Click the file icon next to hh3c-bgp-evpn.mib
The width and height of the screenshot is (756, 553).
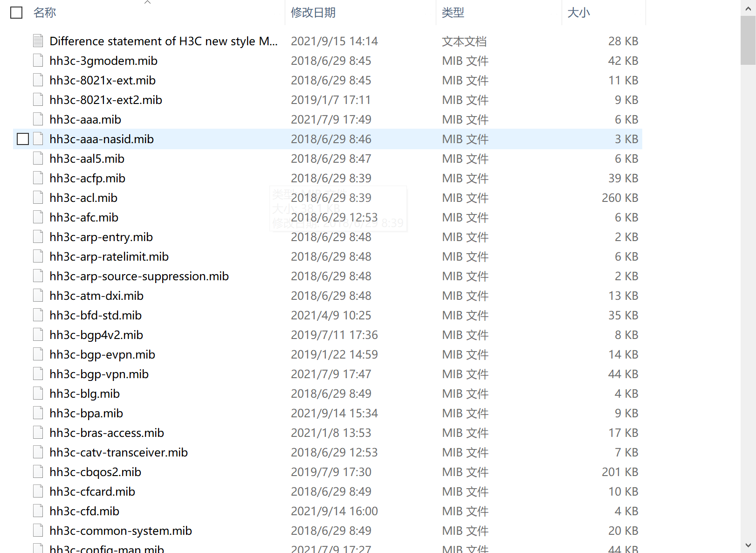(x=38, y=354)
